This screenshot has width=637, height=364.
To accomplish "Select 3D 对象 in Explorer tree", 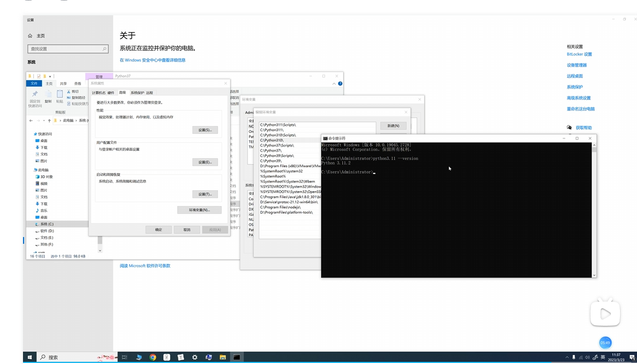I will 44,177.
